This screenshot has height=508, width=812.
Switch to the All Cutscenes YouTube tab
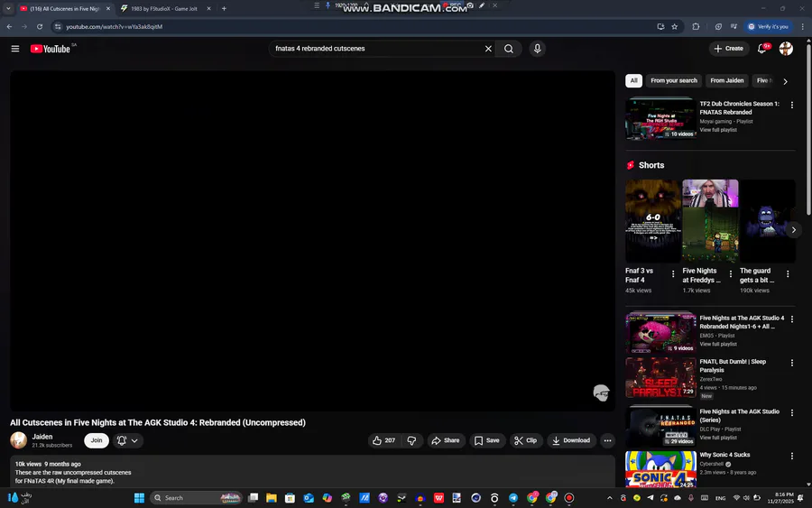[x=65, y=8]
